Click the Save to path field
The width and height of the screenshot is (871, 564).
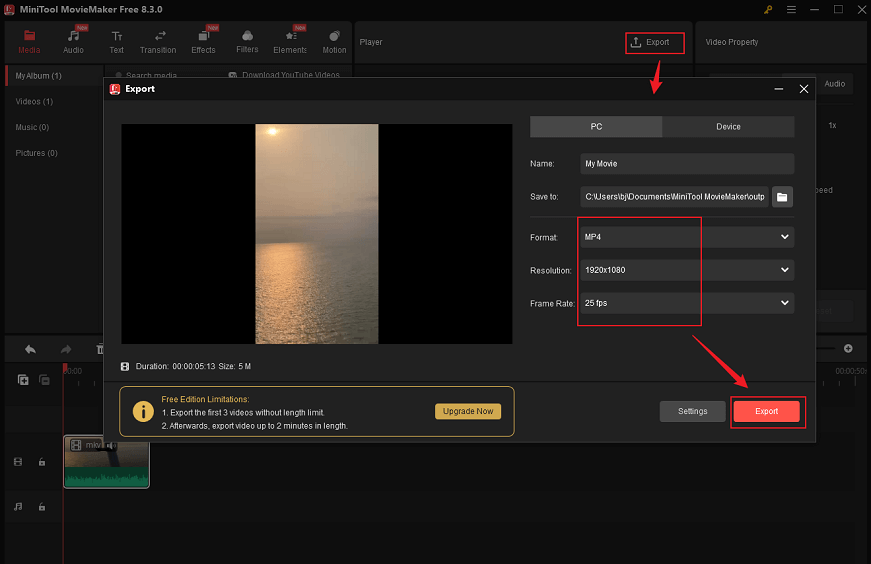pyautogui.click(x=674, y=197)
